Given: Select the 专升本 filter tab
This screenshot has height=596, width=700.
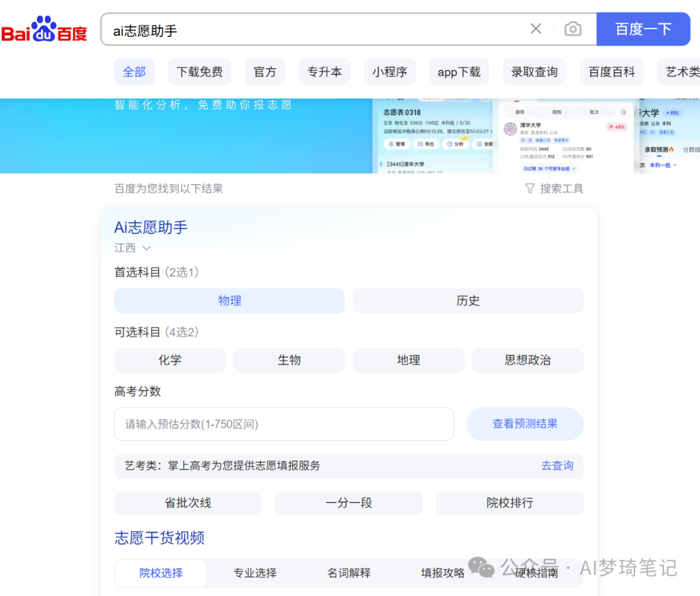Looking at the screenshot, I should click(x=325, y=72).
